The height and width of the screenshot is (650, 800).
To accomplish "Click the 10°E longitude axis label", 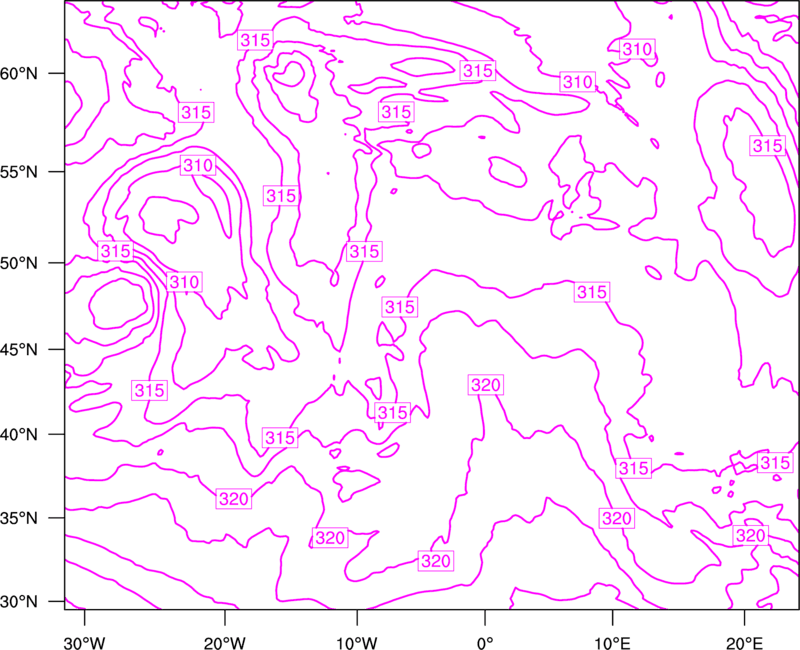I will click(612, 642).
